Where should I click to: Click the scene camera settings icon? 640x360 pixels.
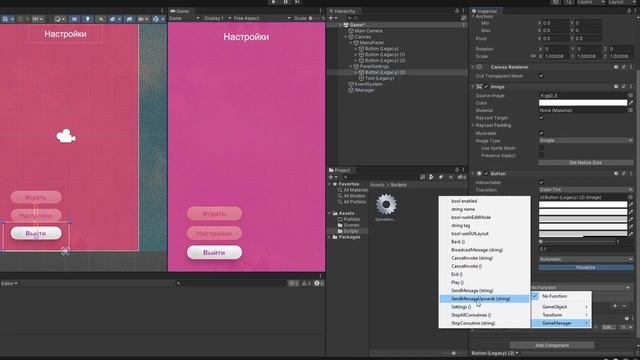click(x=142, y=19)
